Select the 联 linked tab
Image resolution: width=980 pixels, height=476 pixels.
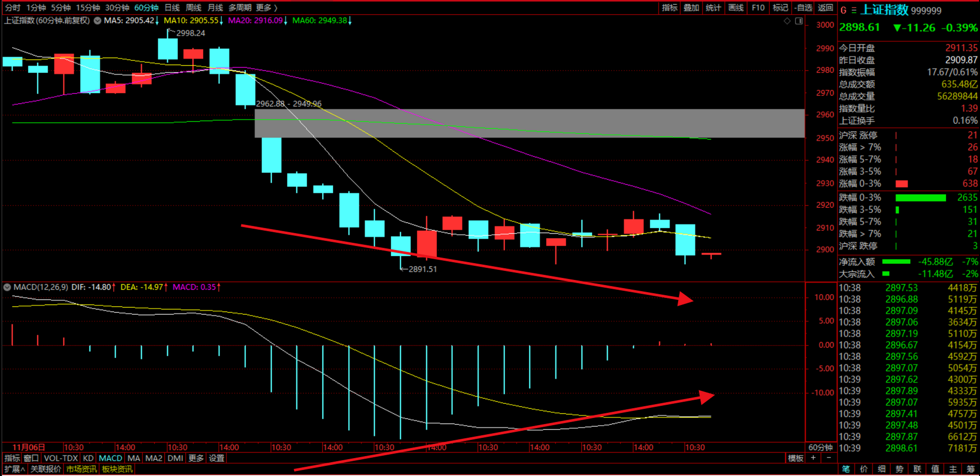point(917,469)
